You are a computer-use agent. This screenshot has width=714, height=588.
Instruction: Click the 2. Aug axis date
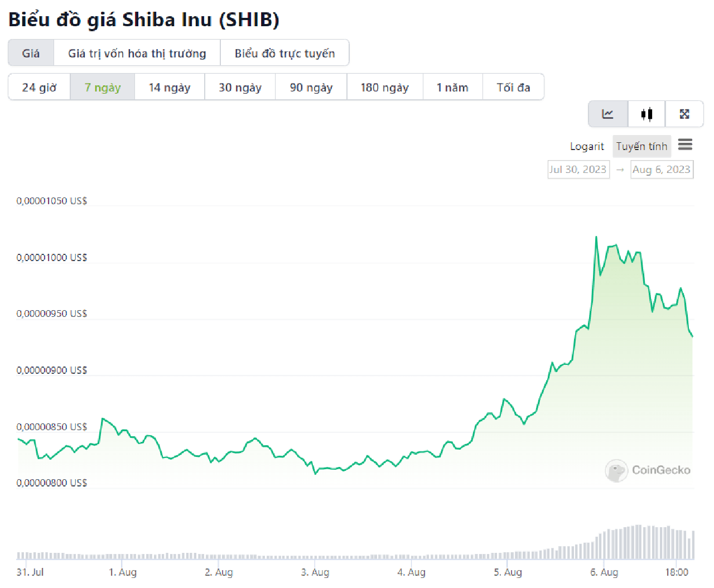click(x=219, y=572)
